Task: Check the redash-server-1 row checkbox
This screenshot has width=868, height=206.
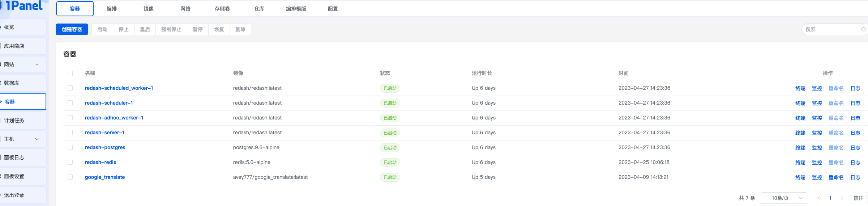Action: coord(70,133)
